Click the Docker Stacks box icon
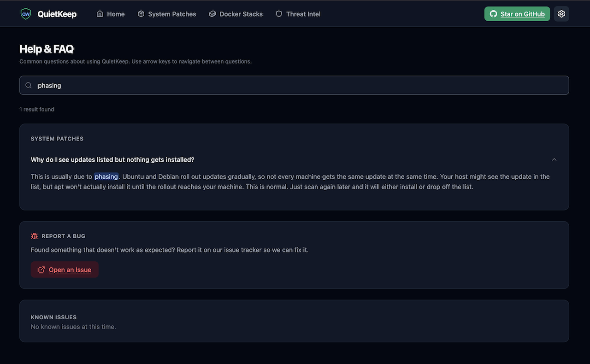The width and height of the screenshot is (590, 364). coord(212,14)
